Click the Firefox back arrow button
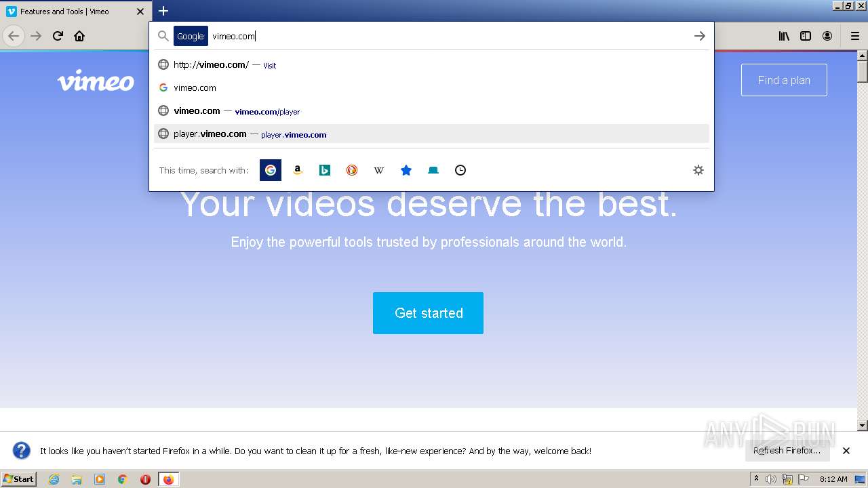This screenshot has height=488, width=868. [x=14, y=36]
